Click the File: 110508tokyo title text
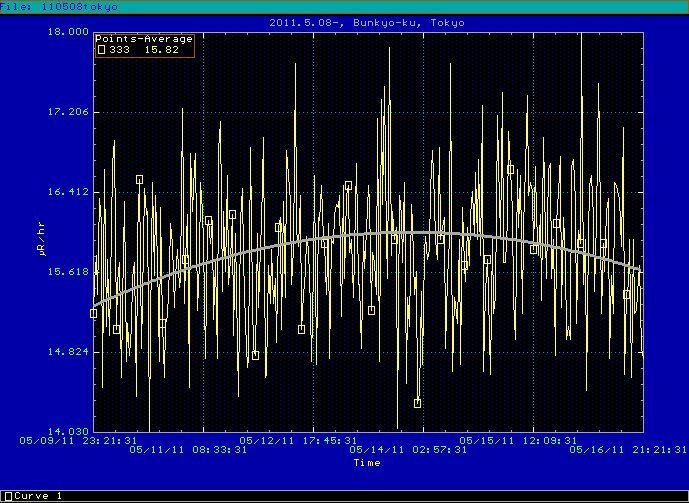The image size is (689, 503). click(60, 7)
